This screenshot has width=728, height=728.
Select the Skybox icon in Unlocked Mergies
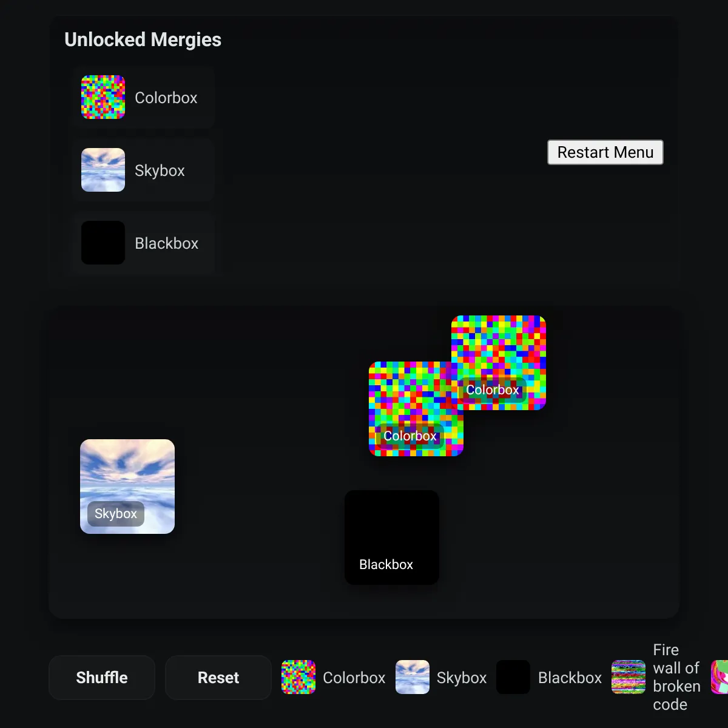tap(103, 170)
